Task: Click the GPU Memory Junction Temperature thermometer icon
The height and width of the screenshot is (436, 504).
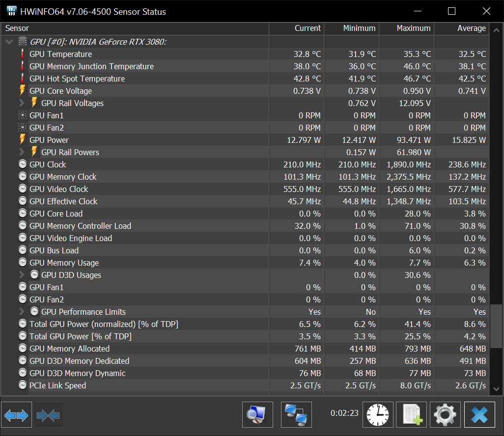Action: [x=22, y=66]
